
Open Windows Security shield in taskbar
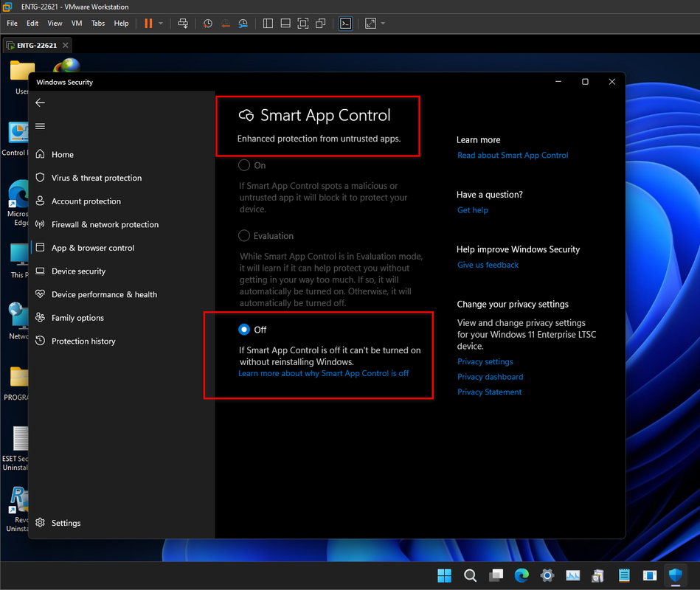[x=676, y=576]
